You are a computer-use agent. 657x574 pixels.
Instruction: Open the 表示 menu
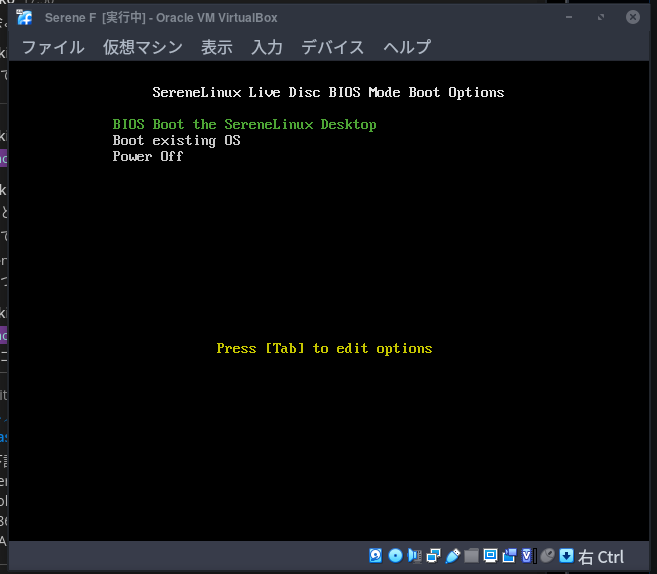click(x=217, y=47)
